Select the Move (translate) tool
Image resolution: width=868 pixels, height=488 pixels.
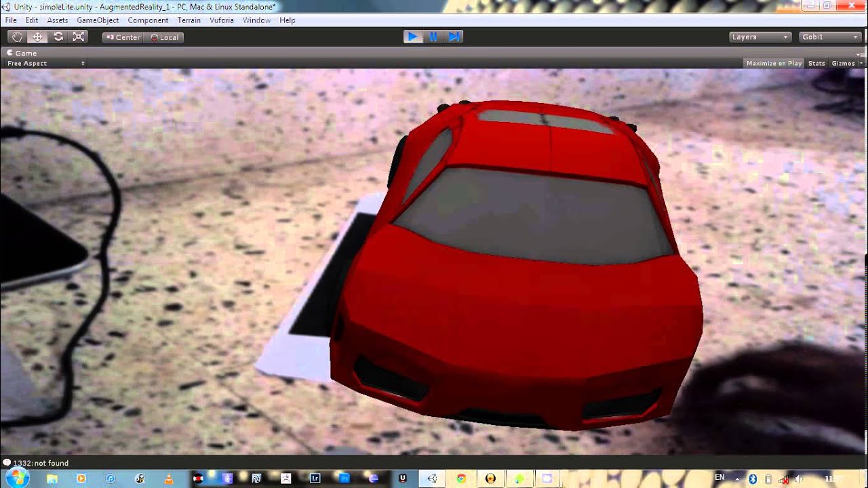coord(37,37)
